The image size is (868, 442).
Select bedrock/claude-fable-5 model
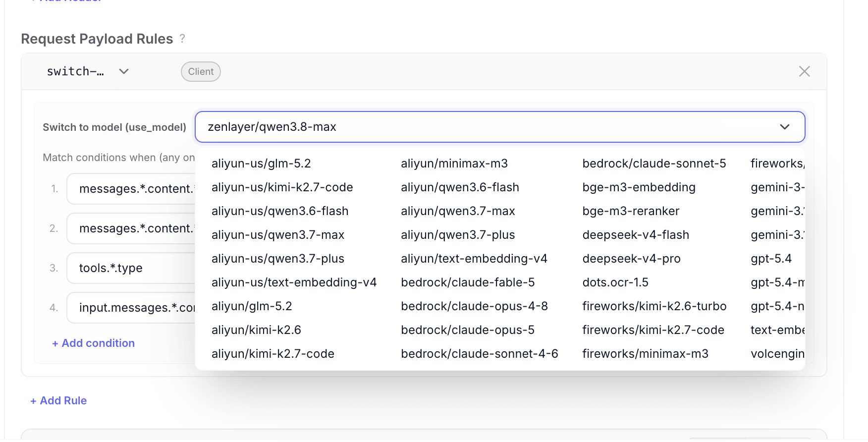click(x=468, y=282)
